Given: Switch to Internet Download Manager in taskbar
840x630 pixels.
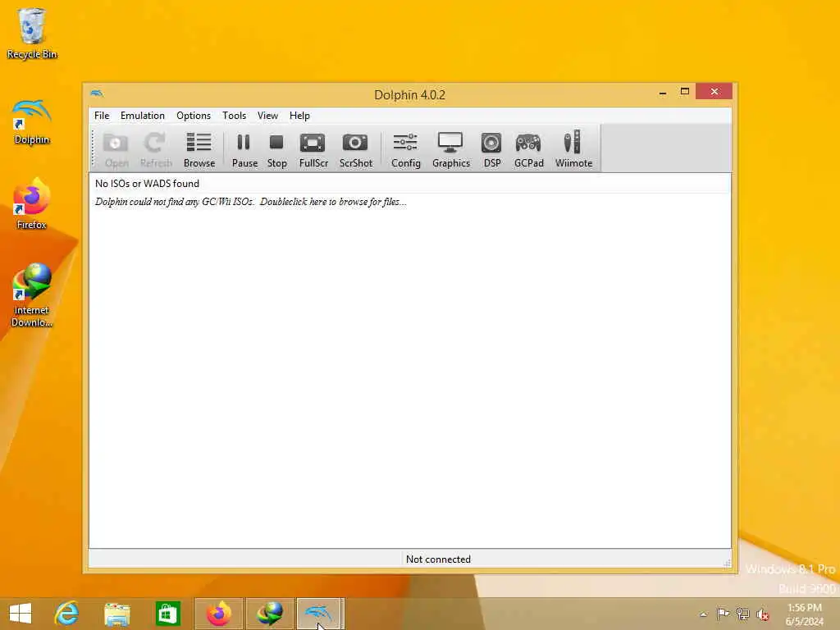Looking at the screenshot, I should pos(270,614).
